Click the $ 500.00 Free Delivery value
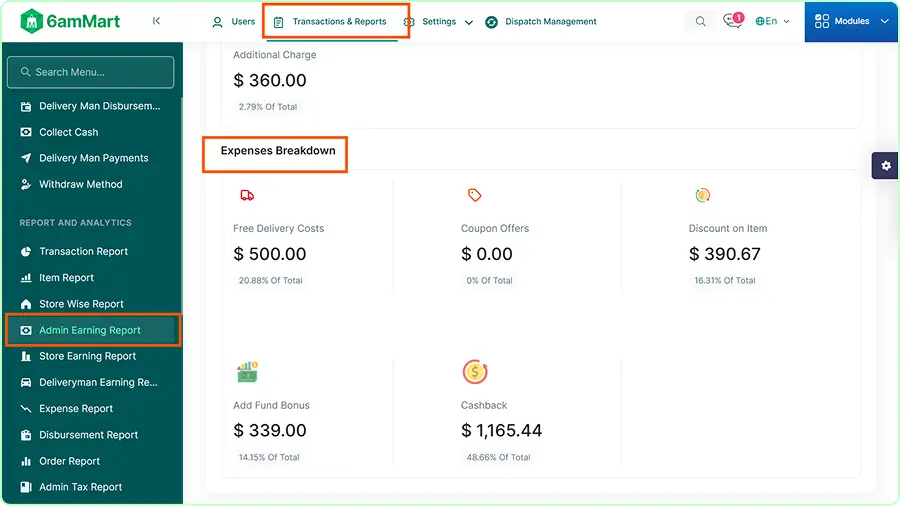900x506 pixels. [x=270, y=254]
